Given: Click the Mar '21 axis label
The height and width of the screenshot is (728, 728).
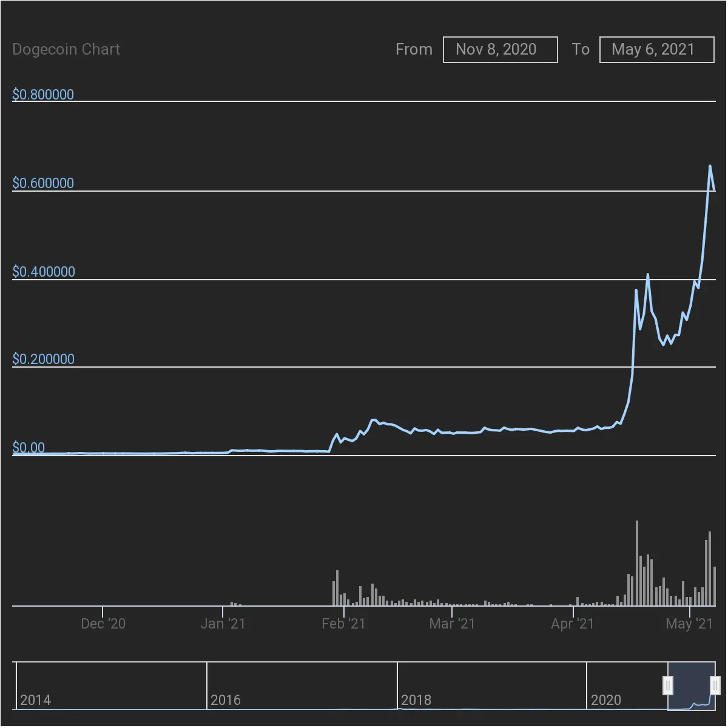Looking at the screenshot, I should click(x=452, y=624).
